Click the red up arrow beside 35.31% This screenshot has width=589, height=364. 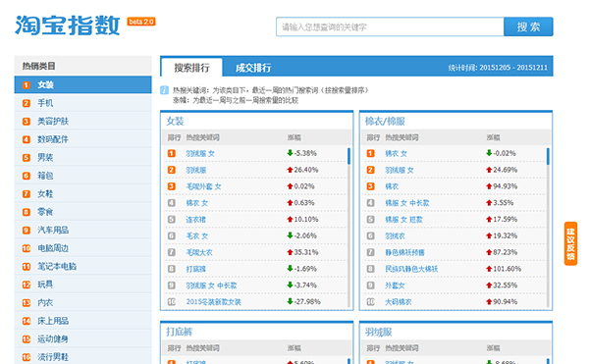click(290, 252)
